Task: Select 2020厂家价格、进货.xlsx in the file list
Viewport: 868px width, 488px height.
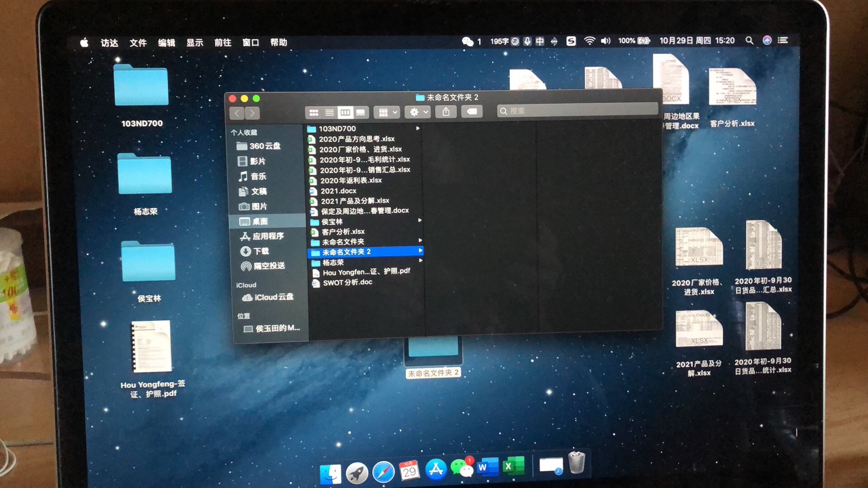Action: pos(360,150)
